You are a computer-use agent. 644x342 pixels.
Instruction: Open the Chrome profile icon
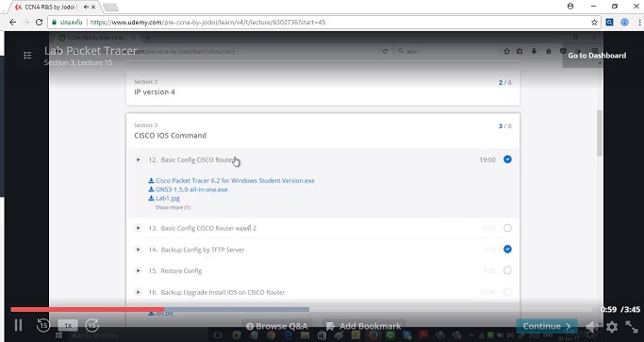coord(570,7)
